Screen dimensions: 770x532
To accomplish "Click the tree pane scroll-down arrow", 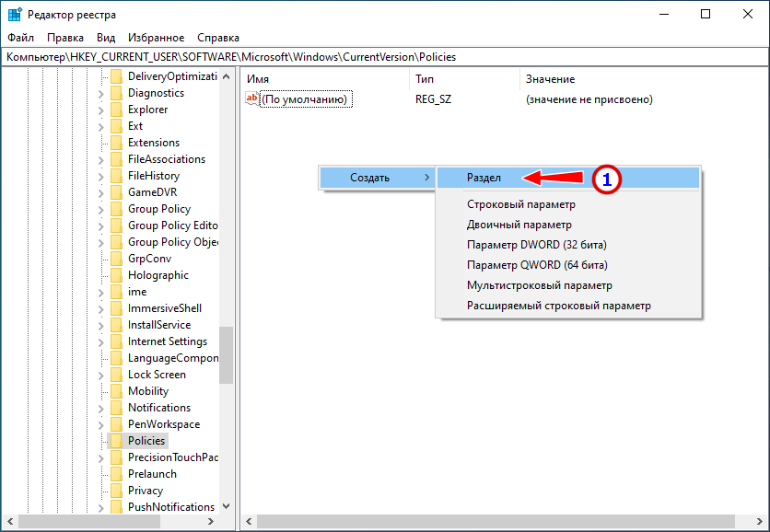I will (227, 506).
